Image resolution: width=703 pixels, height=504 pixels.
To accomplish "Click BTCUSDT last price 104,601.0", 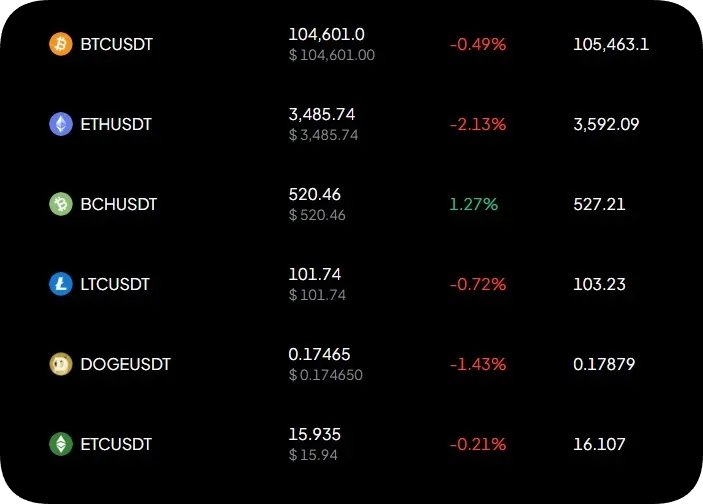I will coord(326,34).
